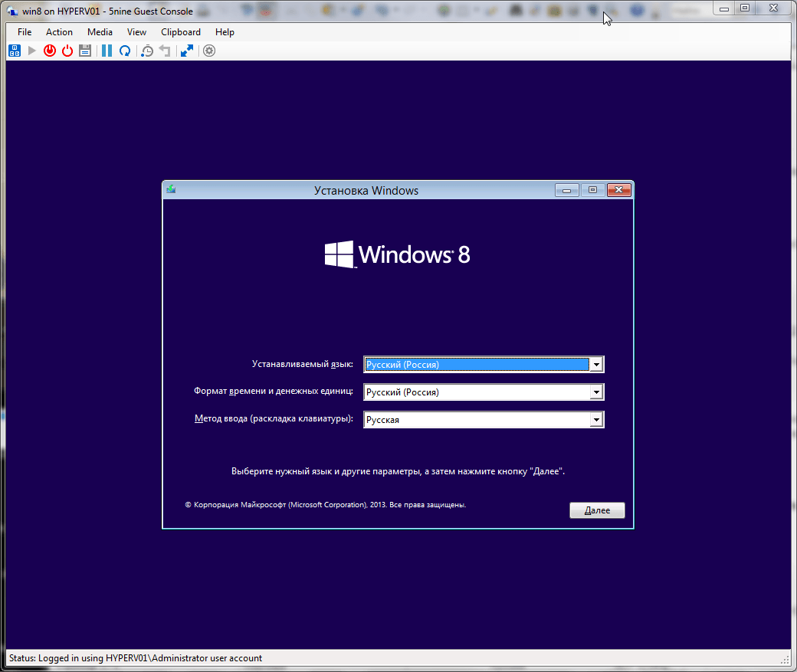Pause the virtual machine
The image size is (797, 672).
pyautogui.click(x=107, y=51)
